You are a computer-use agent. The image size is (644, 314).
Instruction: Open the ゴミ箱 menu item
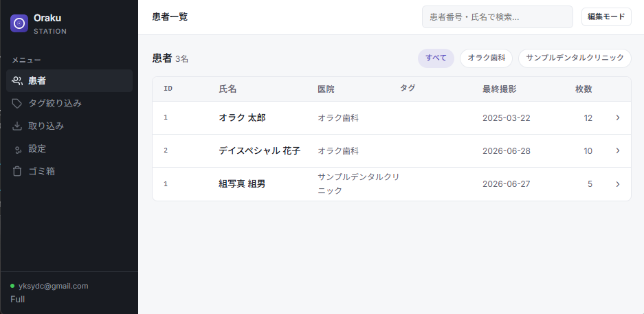tap(69, 171)
